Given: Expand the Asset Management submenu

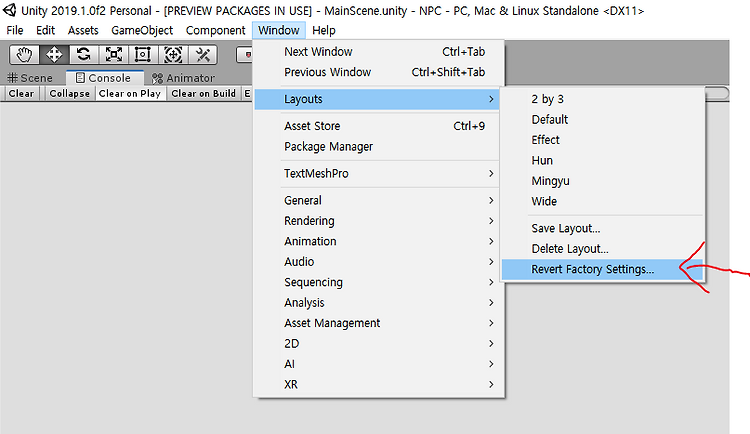Looking at the screenshot, I should click(377, 323).
